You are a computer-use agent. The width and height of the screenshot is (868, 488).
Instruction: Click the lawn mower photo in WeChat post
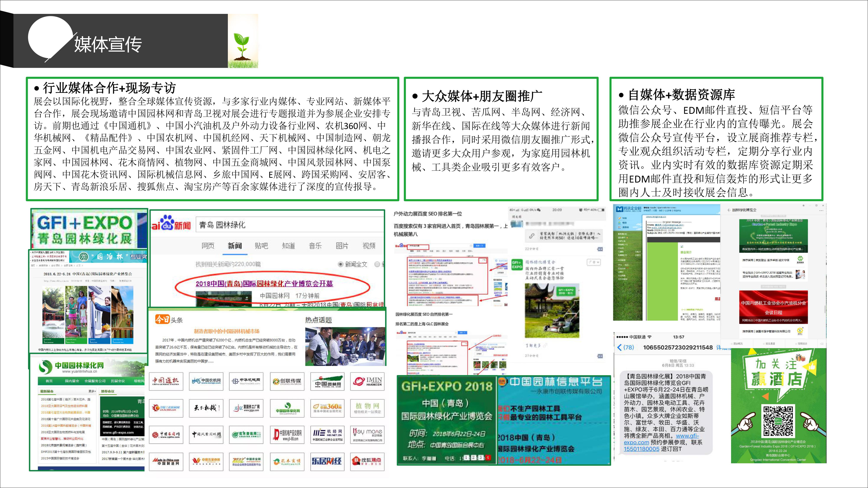click(552, 311)
